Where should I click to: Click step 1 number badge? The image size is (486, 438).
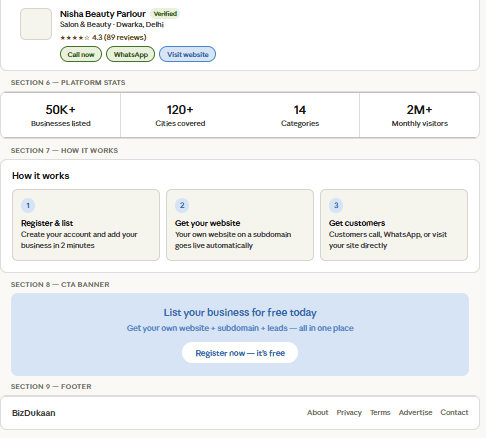(x=28, y=205)
